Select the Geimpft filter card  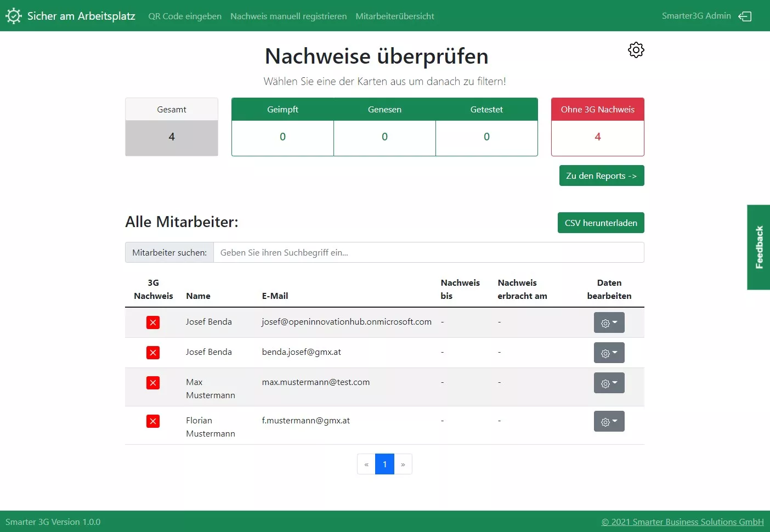(x=282, y=127)
